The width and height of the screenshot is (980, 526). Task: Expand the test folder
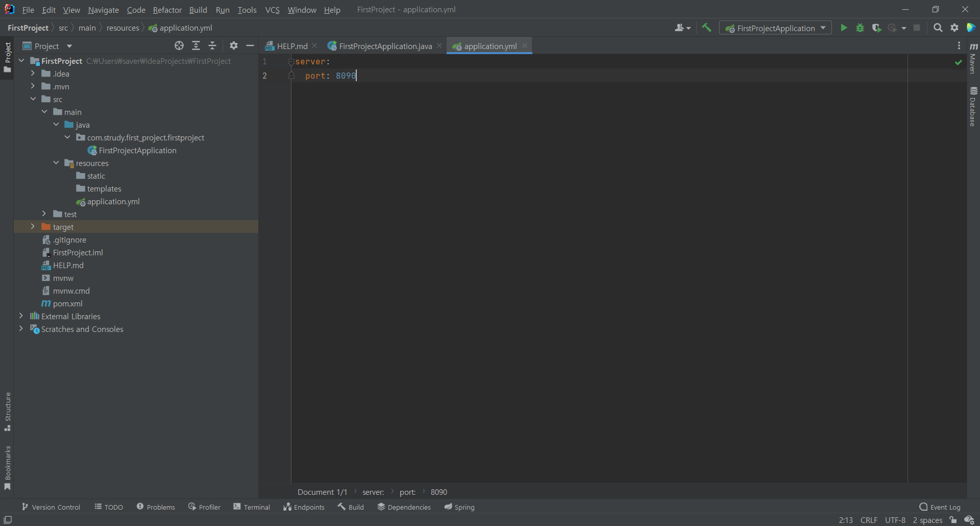[x=44, y=214]
